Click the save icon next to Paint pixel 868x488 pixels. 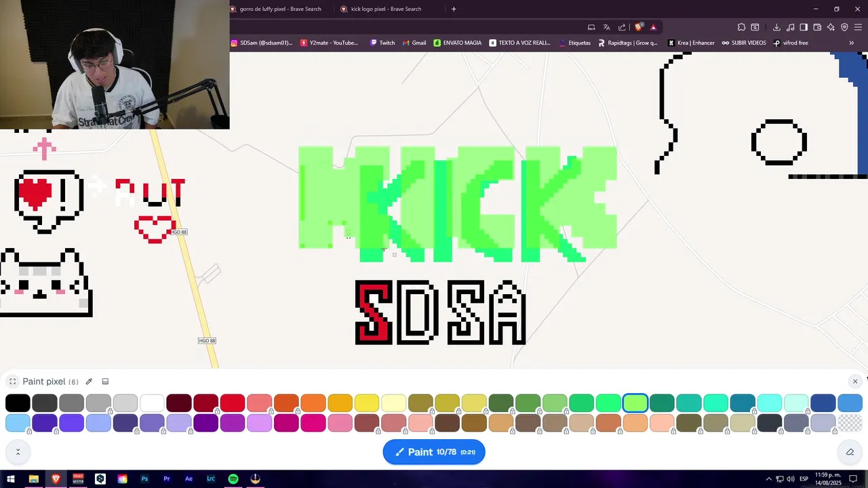(105, 382)
